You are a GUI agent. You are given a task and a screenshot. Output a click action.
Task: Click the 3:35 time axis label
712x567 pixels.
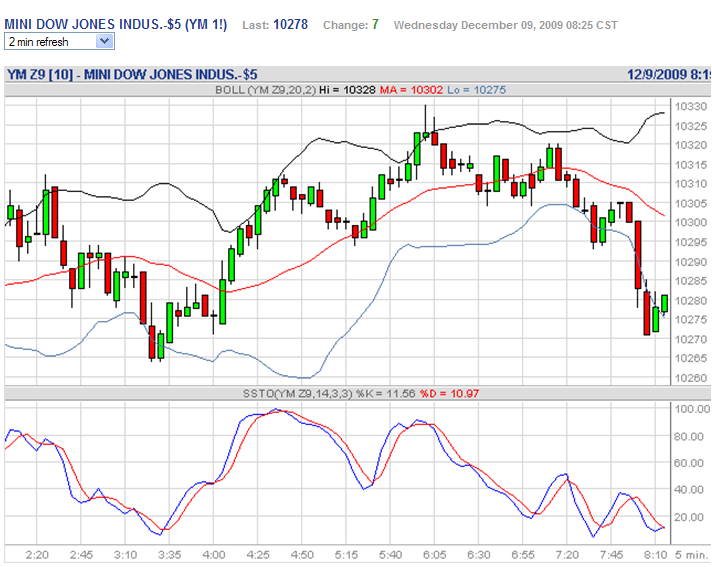pyautogui.click(x=169, y=555)
